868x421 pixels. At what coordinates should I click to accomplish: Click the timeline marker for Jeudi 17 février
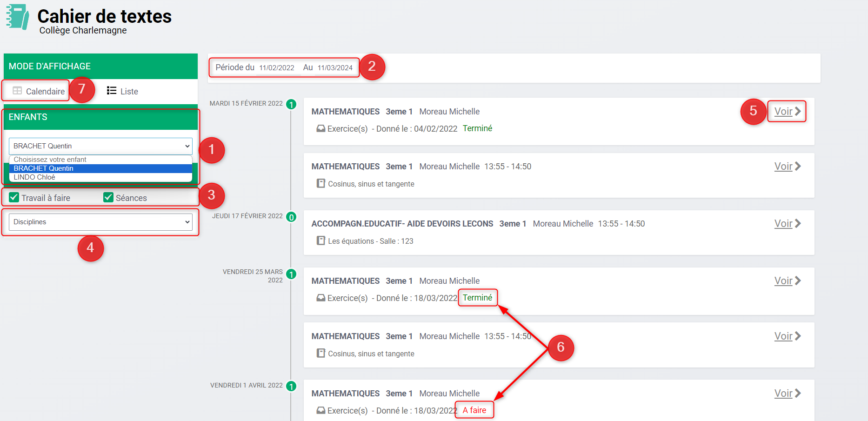(x=291, y=217)
